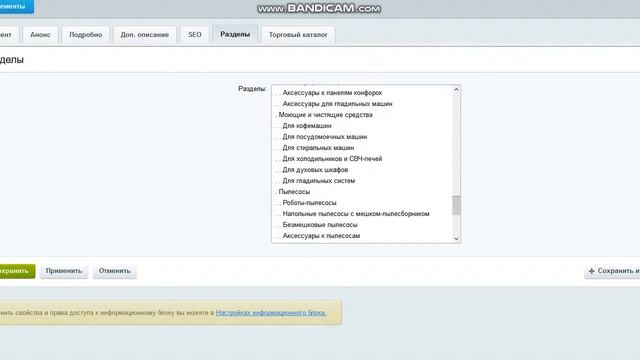
Task: Open the Доп. описание tab
Action: tap(144, 35)
